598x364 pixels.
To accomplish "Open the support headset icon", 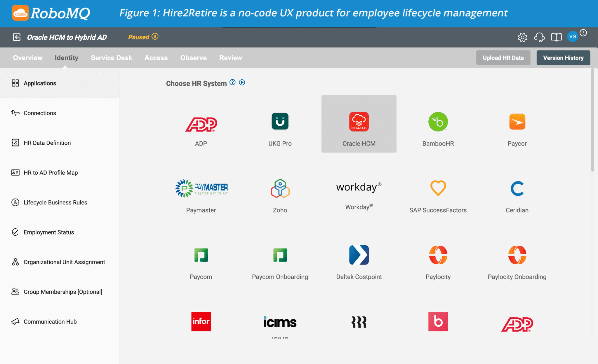I will pyautogui.click(x=539, y=37).
